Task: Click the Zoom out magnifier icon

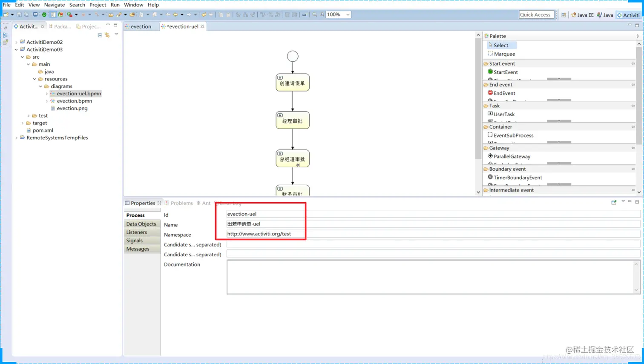Action: [315, 14]
